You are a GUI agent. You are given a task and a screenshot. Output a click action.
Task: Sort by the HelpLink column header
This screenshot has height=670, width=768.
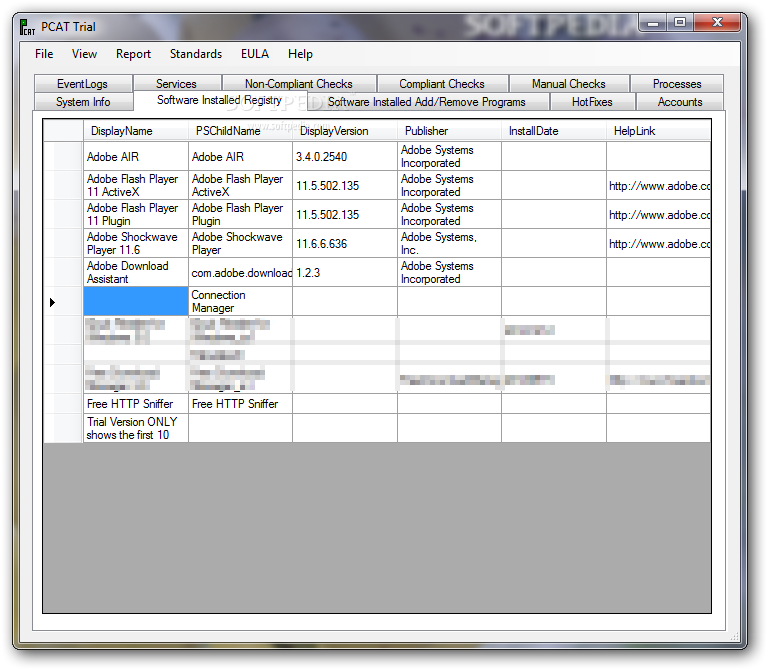click(x=658, y=131)
